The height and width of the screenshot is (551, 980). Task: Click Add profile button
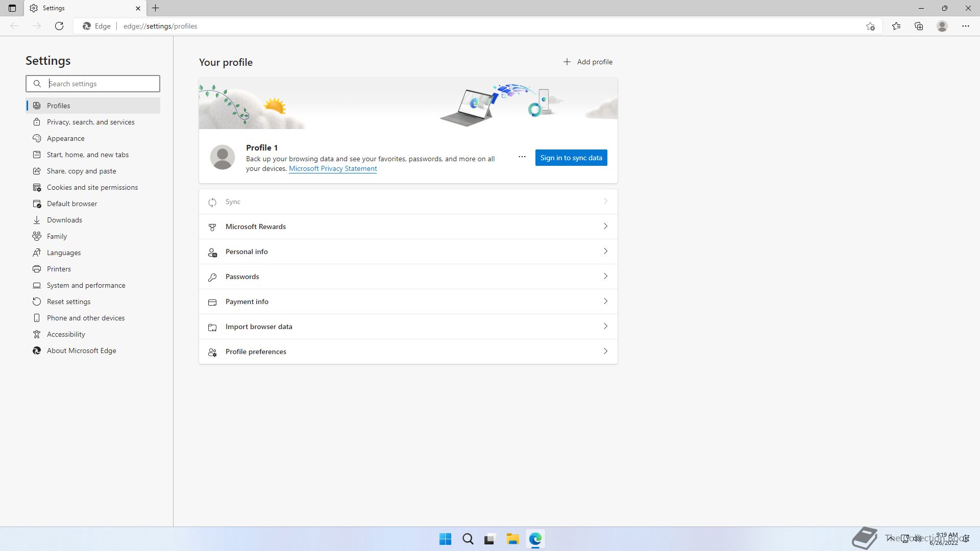click(587, 62)
